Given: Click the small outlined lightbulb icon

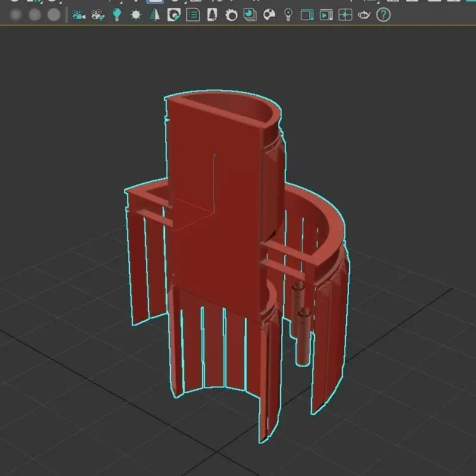Looking at the screenshot, I should point(288,14).
